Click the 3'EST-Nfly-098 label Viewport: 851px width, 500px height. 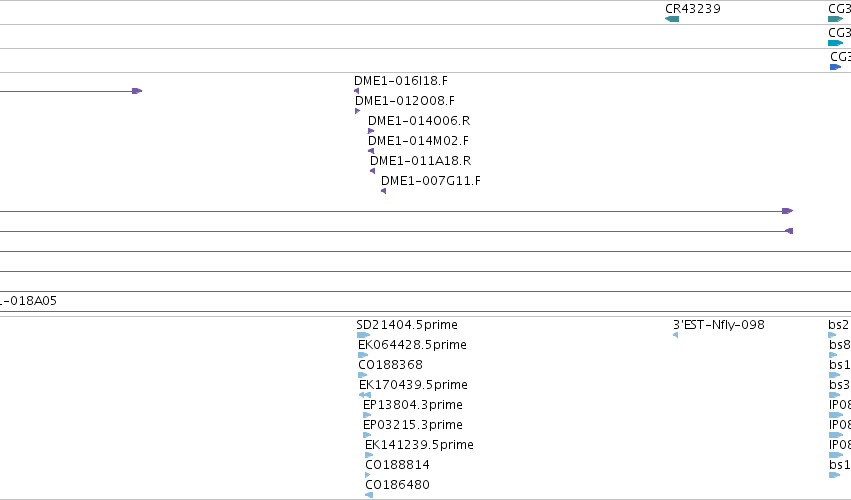point(719,325)
